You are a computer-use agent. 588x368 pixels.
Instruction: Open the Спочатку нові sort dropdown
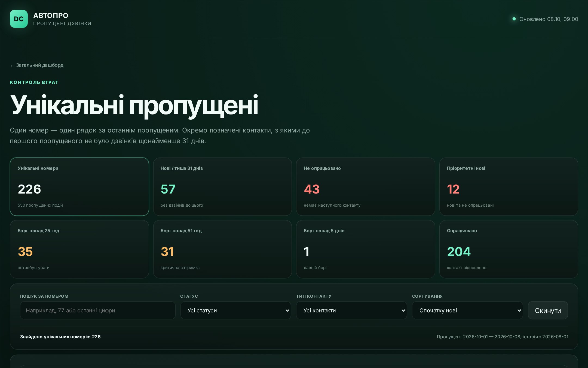point(467,310)
